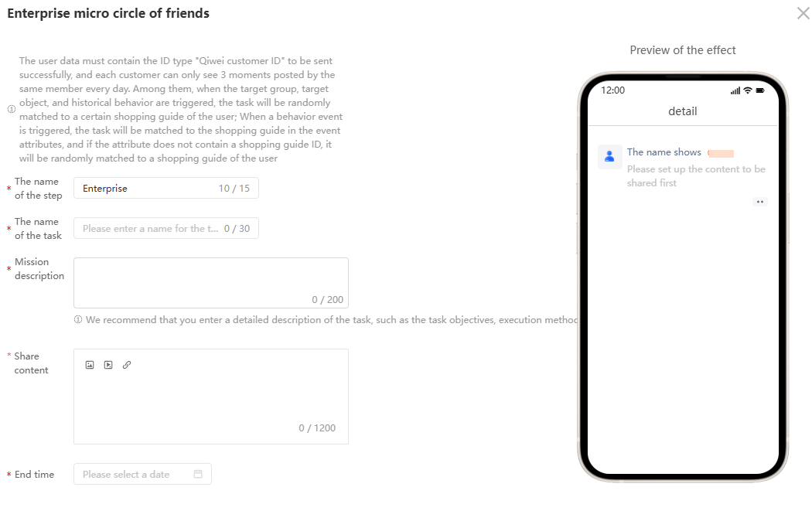Screen dimensions: 812x528
Task: Click the info icon before the task recommendation
Action: click(78, 320)
